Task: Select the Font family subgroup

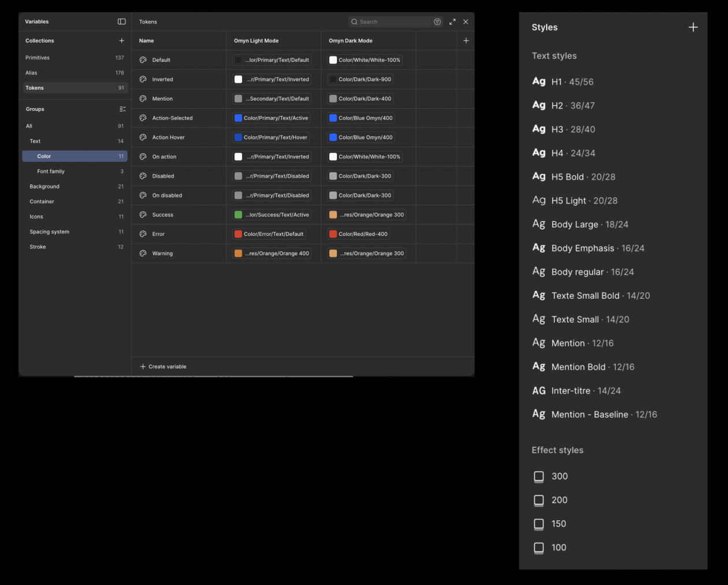Action: (51, 171)
